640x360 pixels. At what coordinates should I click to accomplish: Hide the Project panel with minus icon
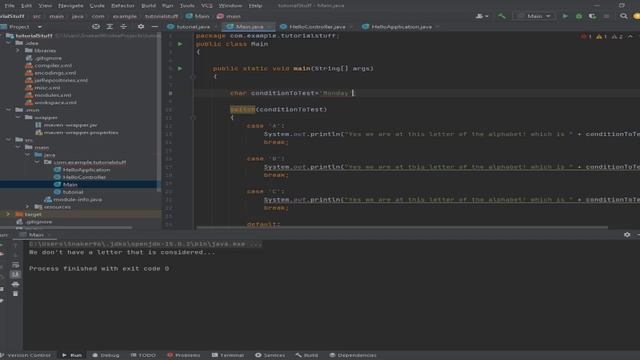(x=155, y=27)
